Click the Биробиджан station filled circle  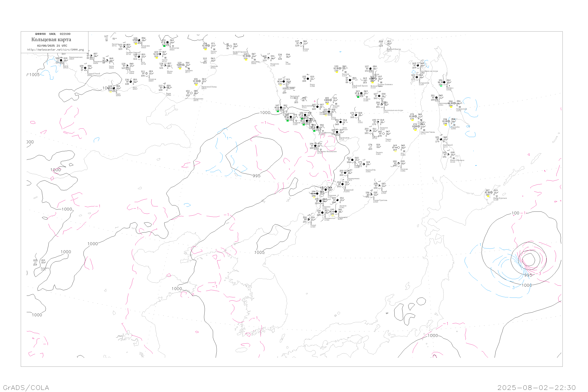pyautogui.click(x=337, y=132)
